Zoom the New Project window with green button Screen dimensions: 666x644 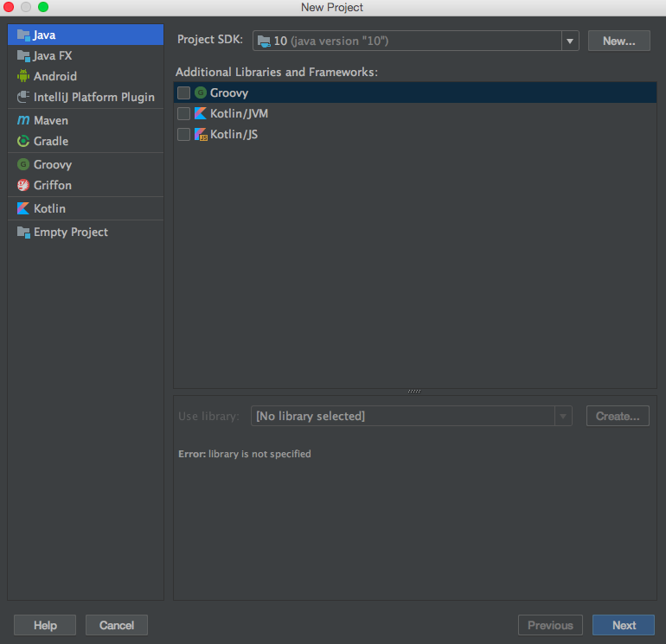(43, 7)
